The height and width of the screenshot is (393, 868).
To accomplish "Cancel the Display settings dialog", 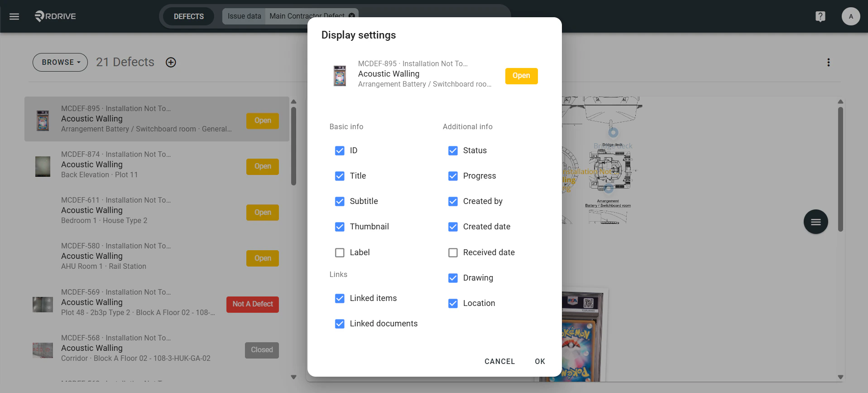I will tap(499, 361).
